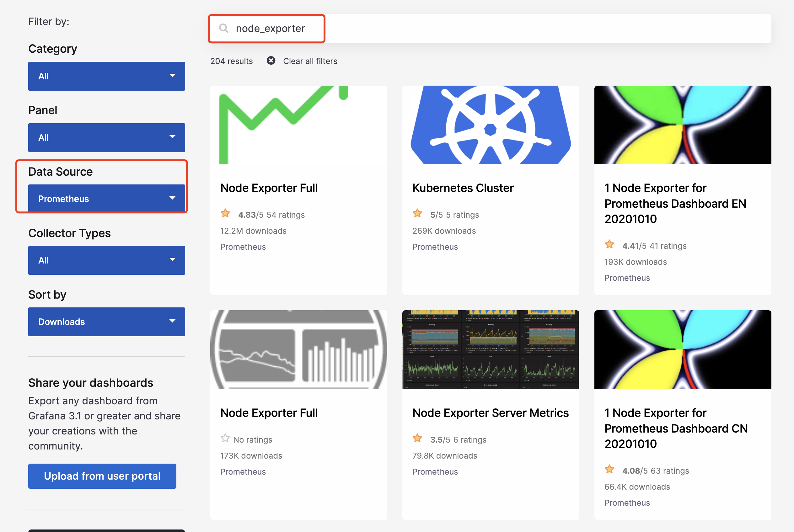Open the Dashboard EN 20201010 thumbnail
Screen dimensions: 794x532
(x=683, y=125)
